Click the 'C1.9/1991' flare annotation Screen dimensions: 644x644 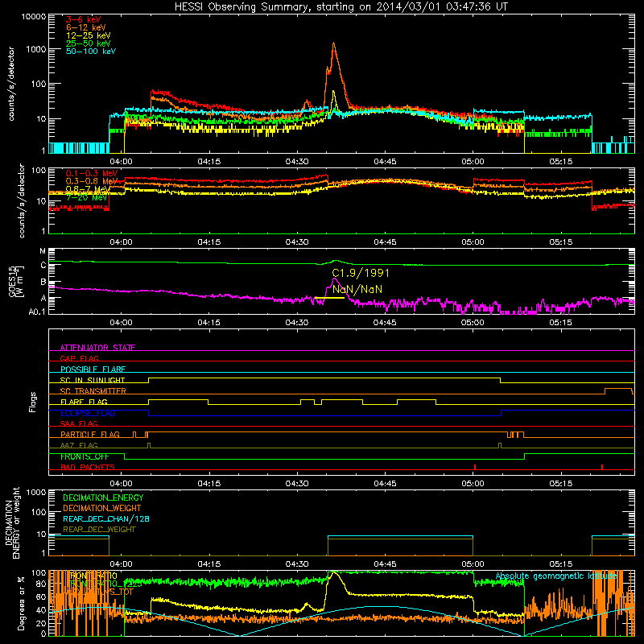pos(361,273)
